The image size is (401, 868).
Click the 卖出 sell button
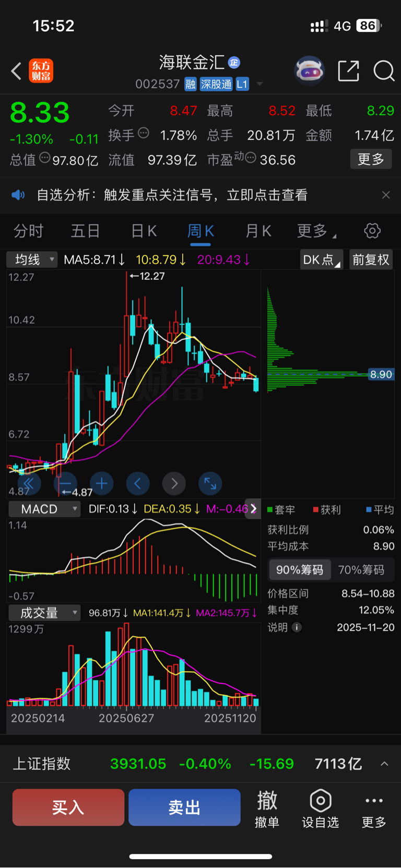click(184, 807)
